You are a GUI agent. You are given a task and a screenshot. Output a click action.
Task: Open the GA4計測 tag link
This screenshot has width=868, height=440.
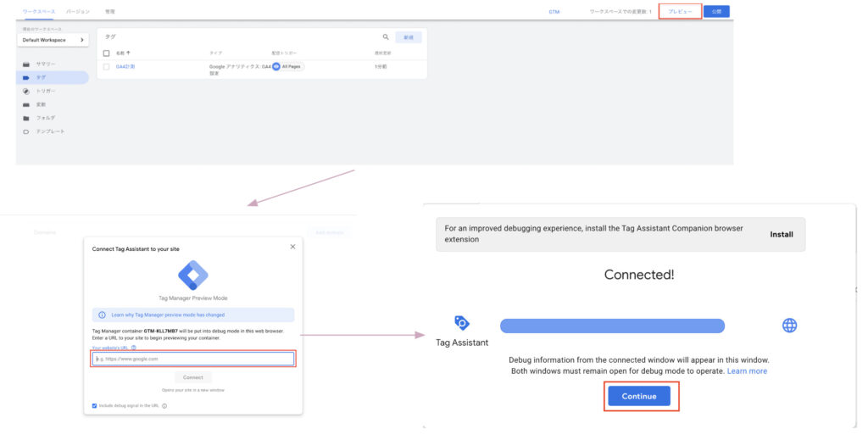coord(125,66)
